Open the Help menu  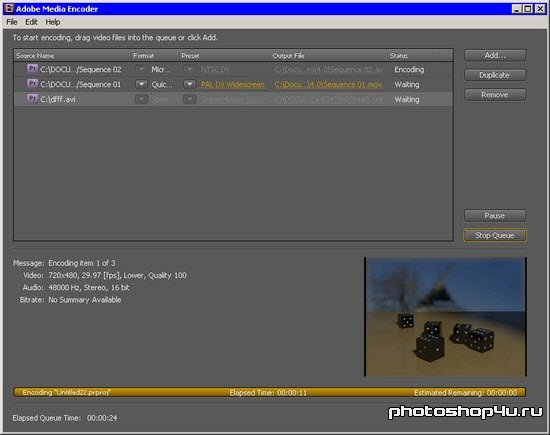(53, 22)
